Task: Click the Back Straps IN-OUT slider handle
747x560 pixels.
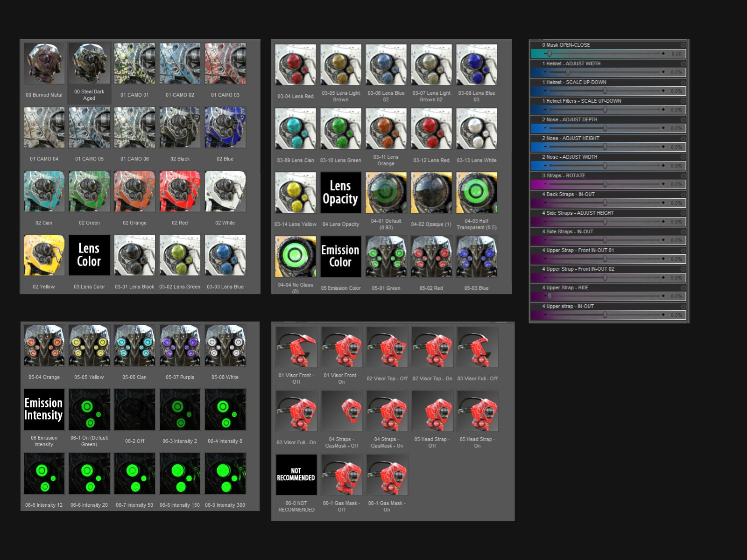Action: coord(605,203)
